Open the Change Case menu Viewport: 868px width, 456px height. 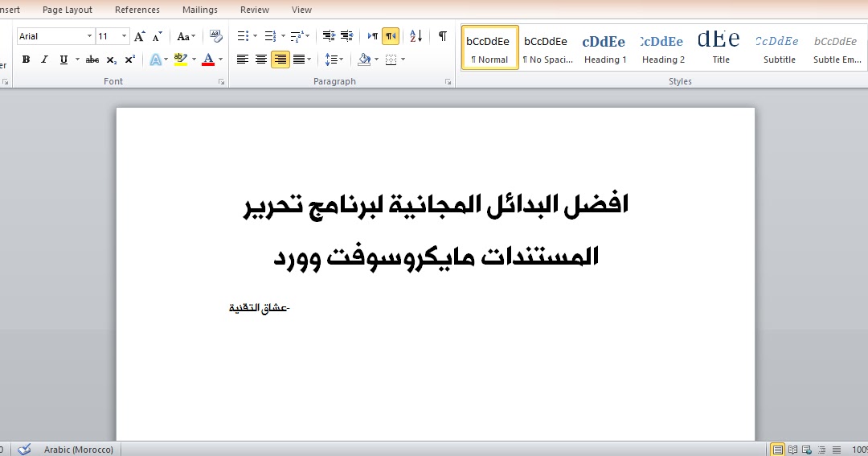[x=186, y=36]
